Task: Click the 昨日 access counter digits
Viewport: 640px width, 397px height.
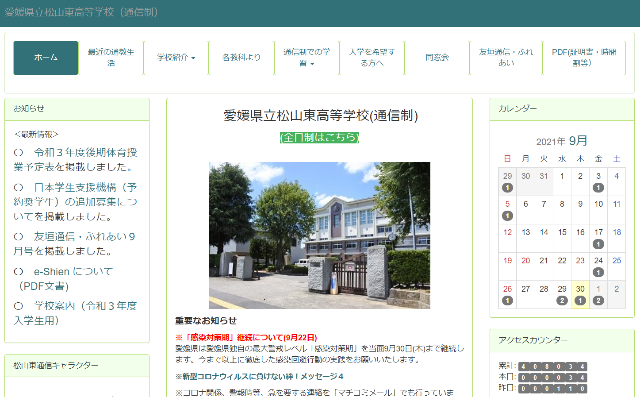Action: click(553, 388)
